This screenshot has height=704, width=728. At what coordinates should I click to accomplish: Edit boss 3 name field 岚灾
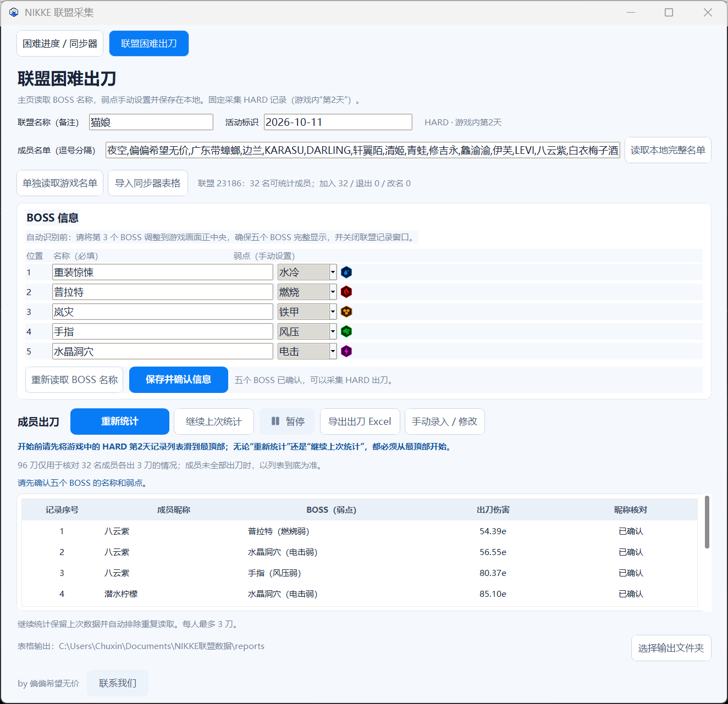click(163, 312)
